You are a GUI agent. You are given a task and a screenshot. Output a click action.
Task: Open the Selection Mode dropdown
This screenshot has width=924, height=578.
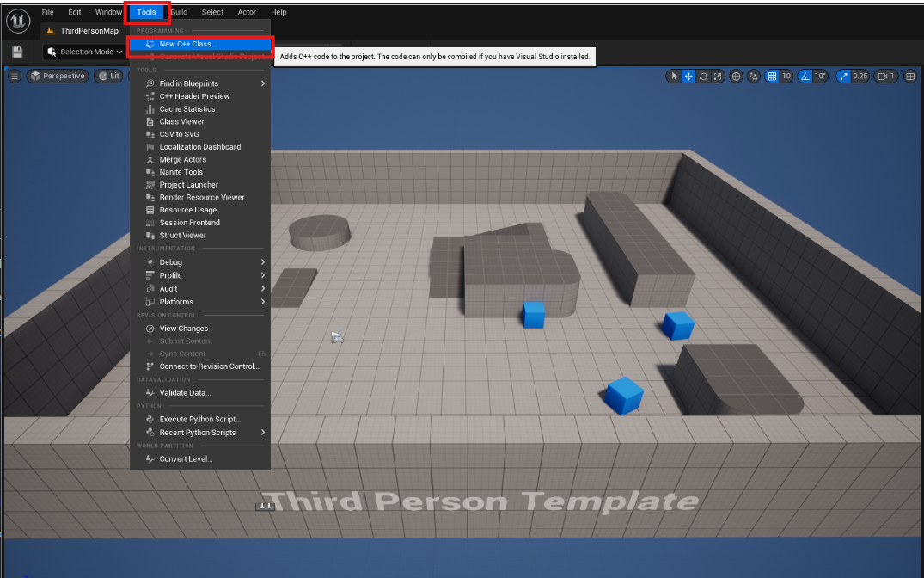(x=84, y=52)
